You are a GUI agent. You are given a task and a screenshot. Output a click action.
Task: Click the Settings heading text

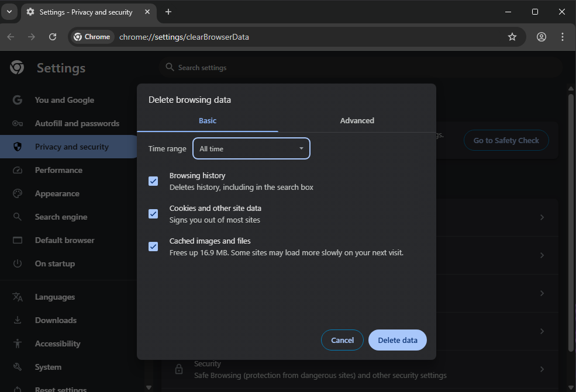[x=61, y=68]
